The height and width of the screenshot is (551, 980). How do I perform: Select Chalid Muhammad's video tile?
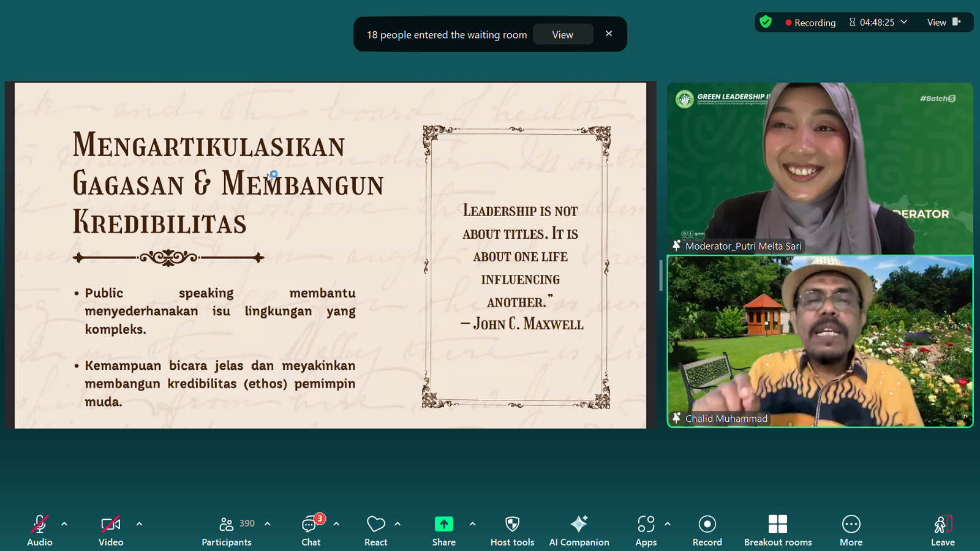point(820,341)
